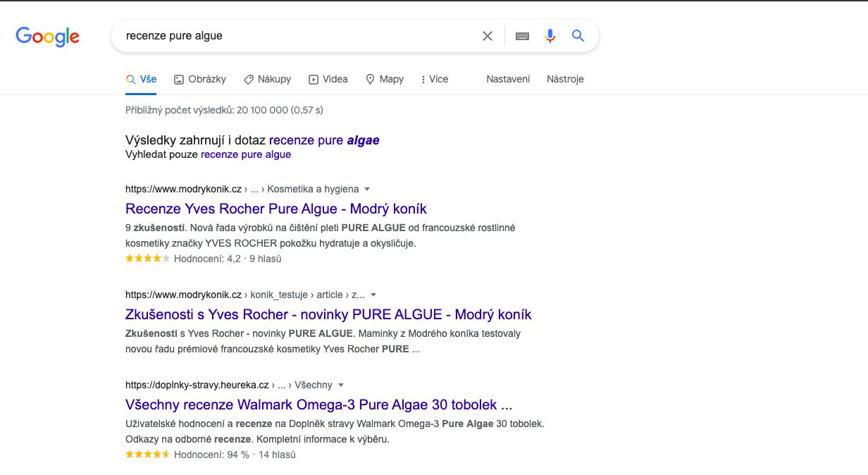
Task: Open the Mapy tab
Action: (x=385, y=79)
